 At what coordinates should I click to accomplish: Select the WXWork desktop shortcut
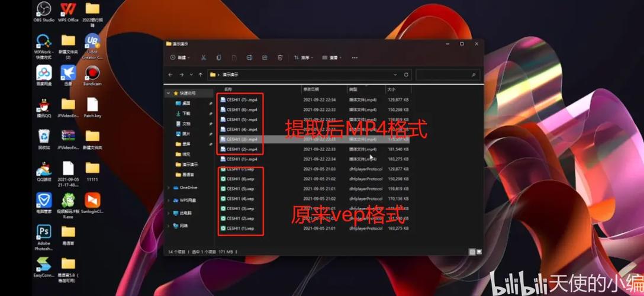(44, 46)
